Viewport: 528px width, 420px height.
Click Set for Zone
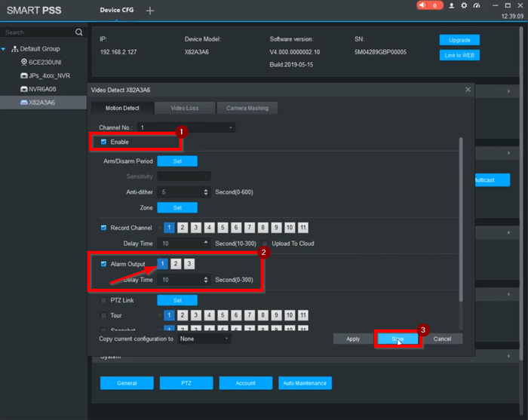click(x=177, y=207)
